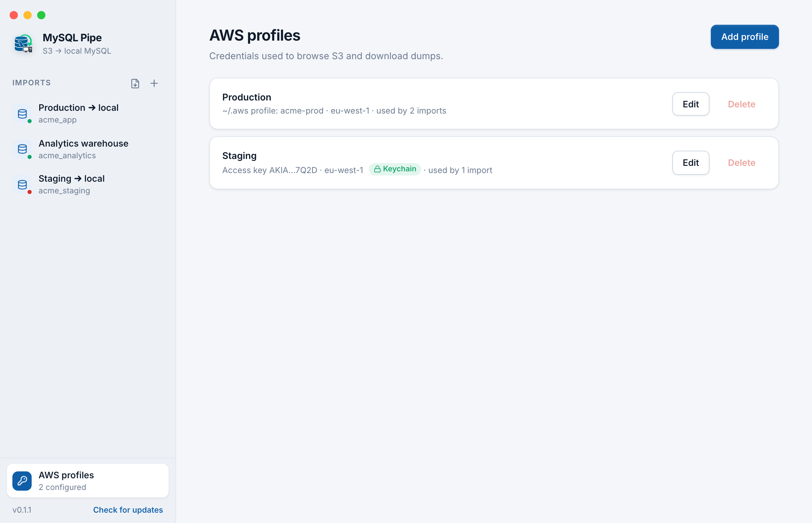Image resolution: width=812 pixels, height=523 pixels.
Task: Delete the Staging profile
Action: click(741, 162)
